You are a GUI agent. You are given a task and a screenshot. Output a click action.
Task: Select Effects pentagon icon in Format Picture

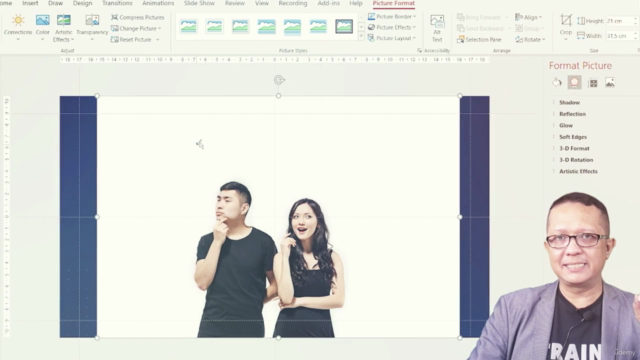click(x=574, y=82)
